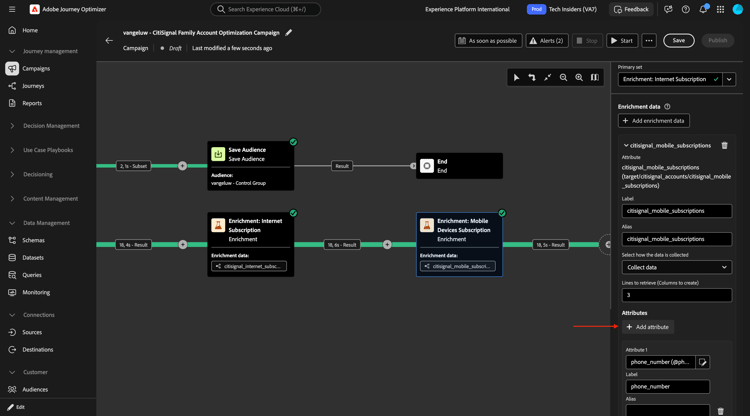Screen dimensions: 750x416
Task: Select the Enrichment: Mobile Devices Subscription node
Action: pyautogui.click(x=459, y=244)
